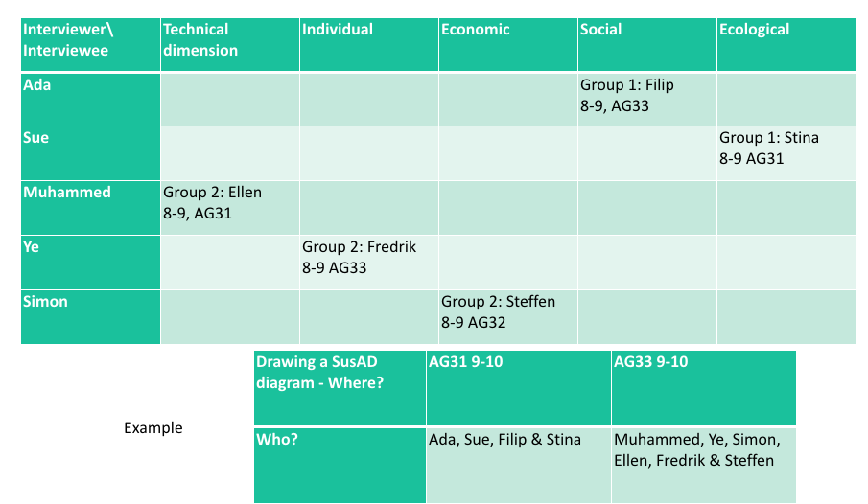Select the Ada row header
Image resolution: width=868 pixels, height=504 pixels.
91,100
